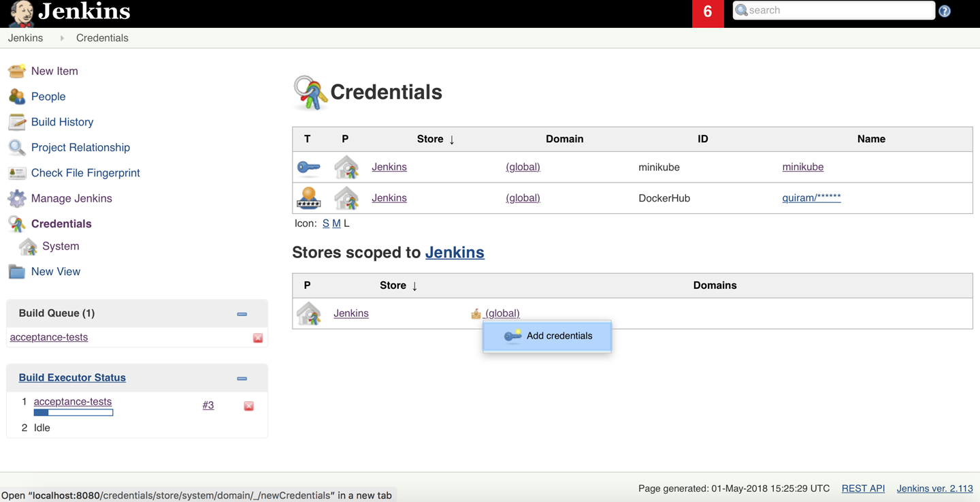Open build #3 link

208,405
